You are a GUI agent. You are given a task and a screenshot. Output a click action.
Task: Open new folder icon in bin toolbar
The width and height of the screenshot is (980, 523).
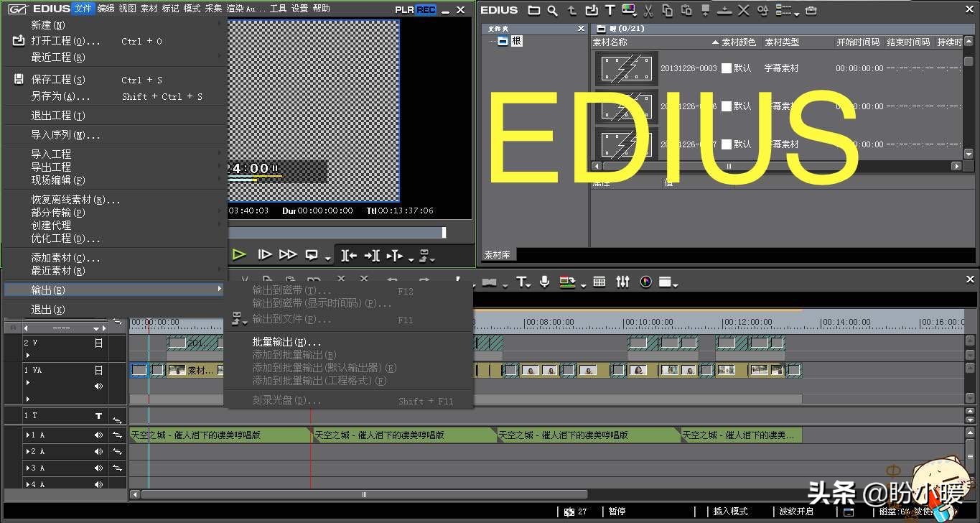533,10
